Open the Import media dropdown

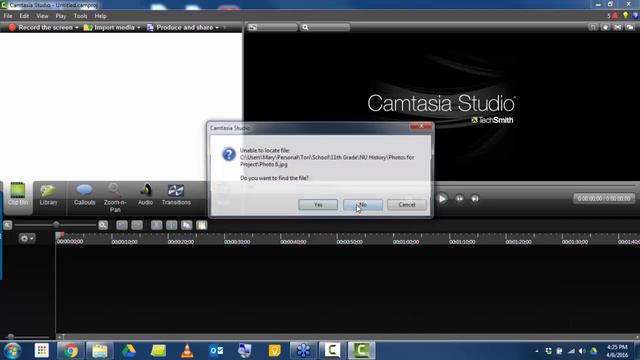pyautogui.click(x=112, y=27)
